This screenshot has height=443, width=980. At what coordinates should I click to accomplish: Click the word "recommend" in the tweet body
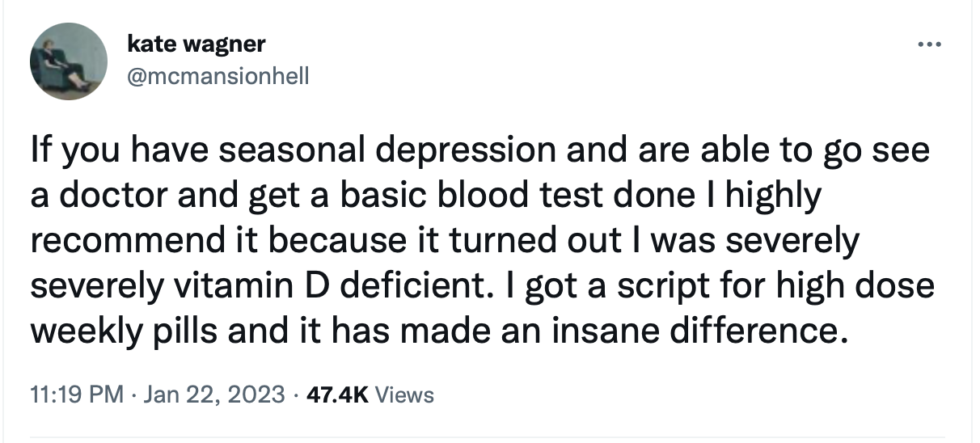[x=114, y=241]
